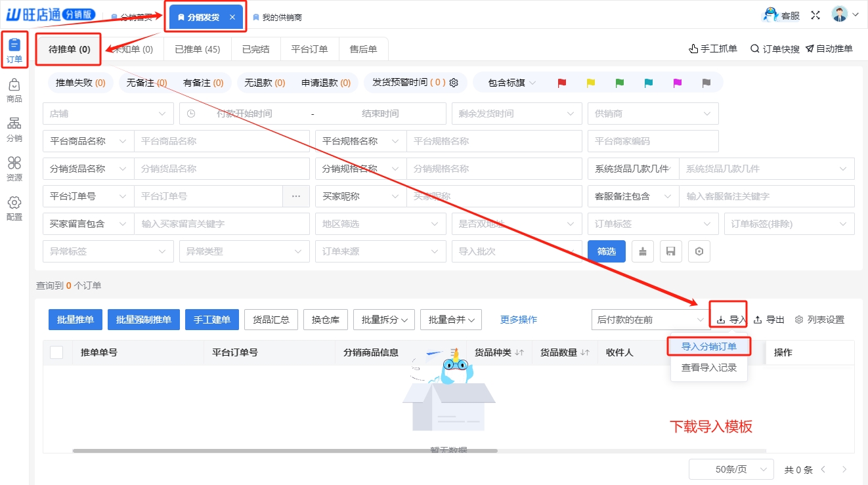Click the blue 筛选 button

pyautogui.click(x=606, y=251)
